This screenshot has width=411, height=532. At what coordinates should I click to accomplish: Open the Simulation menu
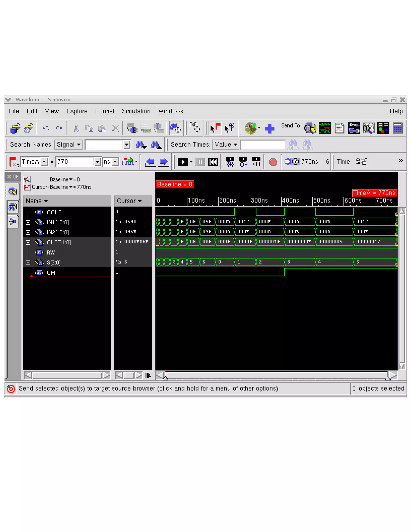click(136, 111)
